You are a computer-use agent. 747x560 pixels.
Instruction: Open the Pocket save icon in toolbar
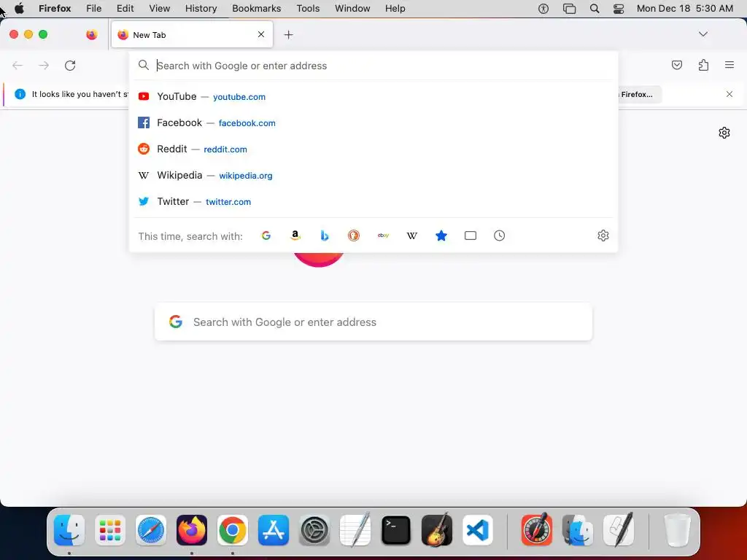[677, 65]
